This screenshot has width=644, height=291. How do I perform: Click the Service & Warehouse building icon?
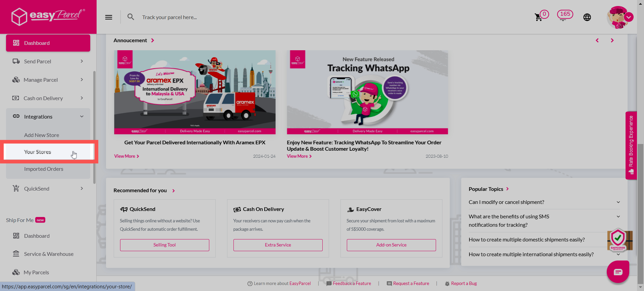(16, 253)
